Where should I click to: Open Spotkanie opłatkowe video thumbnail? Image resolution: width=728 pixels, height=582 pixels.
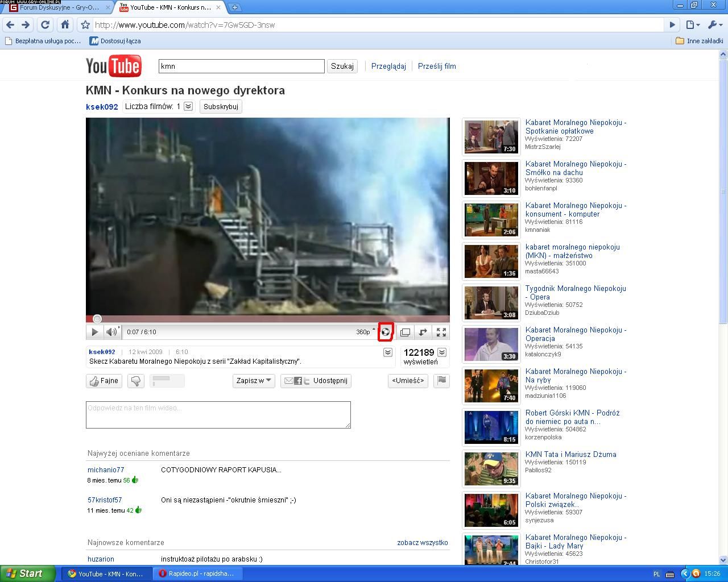491,137
